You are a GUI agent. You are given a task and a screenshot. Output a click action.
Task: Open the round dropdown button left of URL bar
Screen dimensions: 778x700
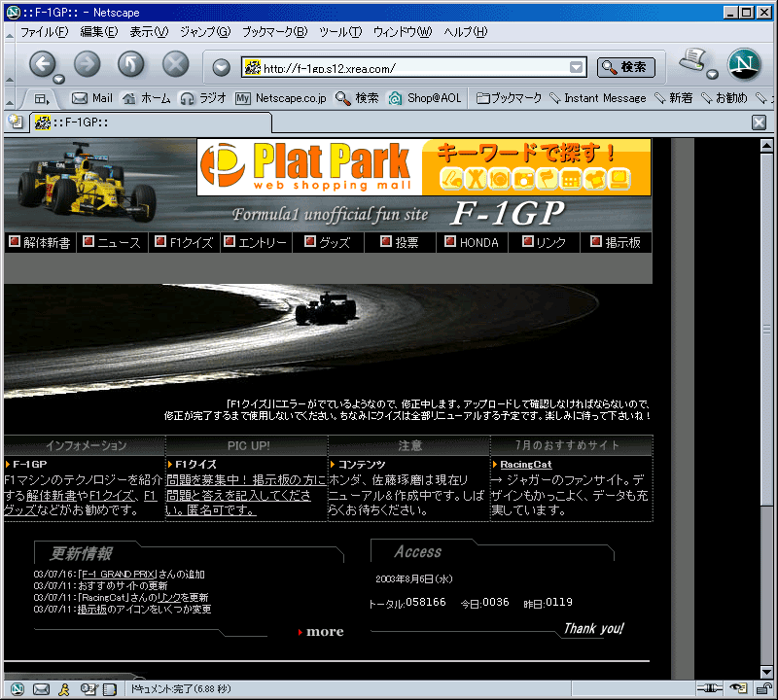(222, 67)
